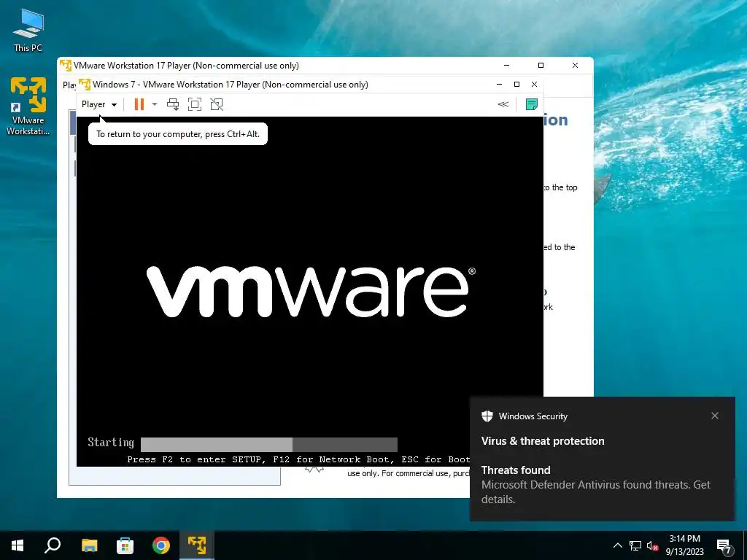The height and width of the screenshot is (560, 747).
Task: Enter full screen mode icon
Action: 195,104
